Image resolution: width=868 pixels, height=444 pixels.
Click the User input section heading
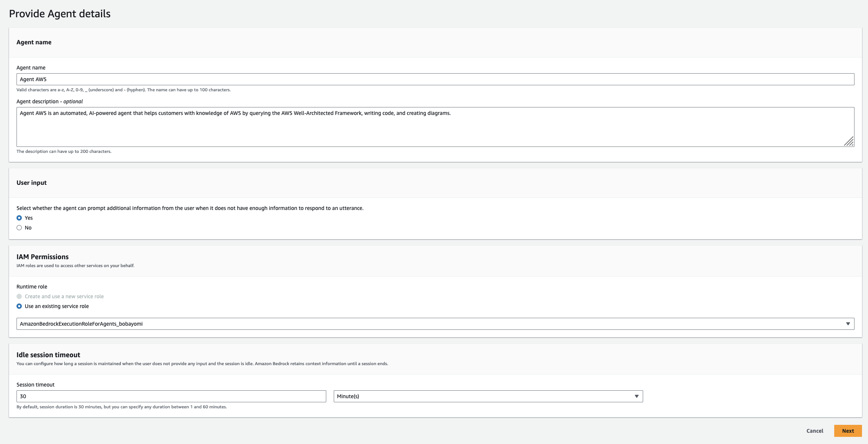click(32, 183)
